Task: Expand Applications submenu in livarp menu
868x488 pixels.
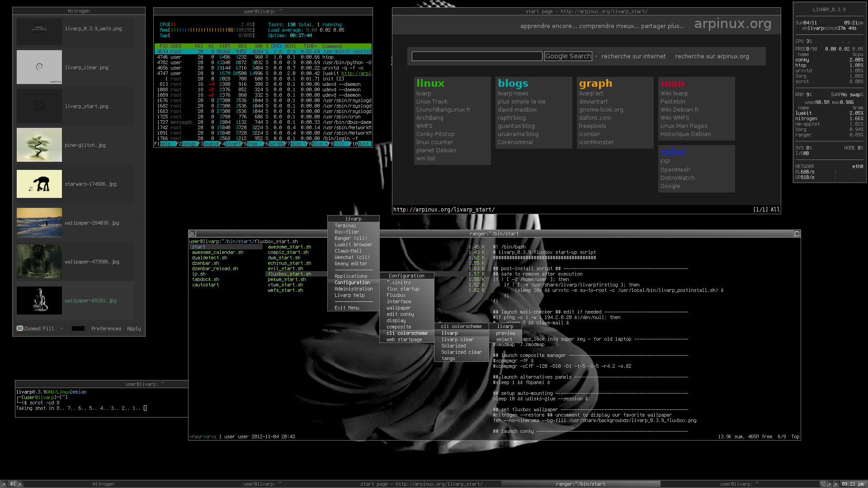Action: 354,276
